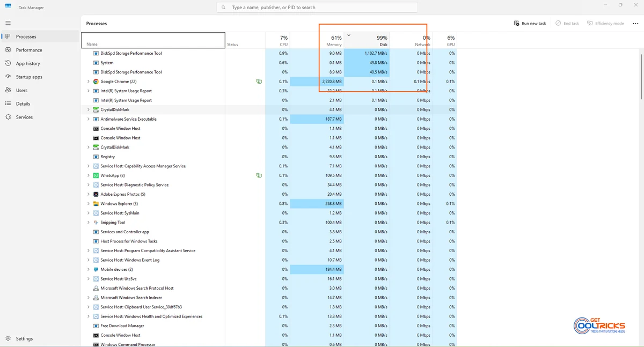Click the search box in title bar
This screenshot has width=644, height=347.
(317, 8)
